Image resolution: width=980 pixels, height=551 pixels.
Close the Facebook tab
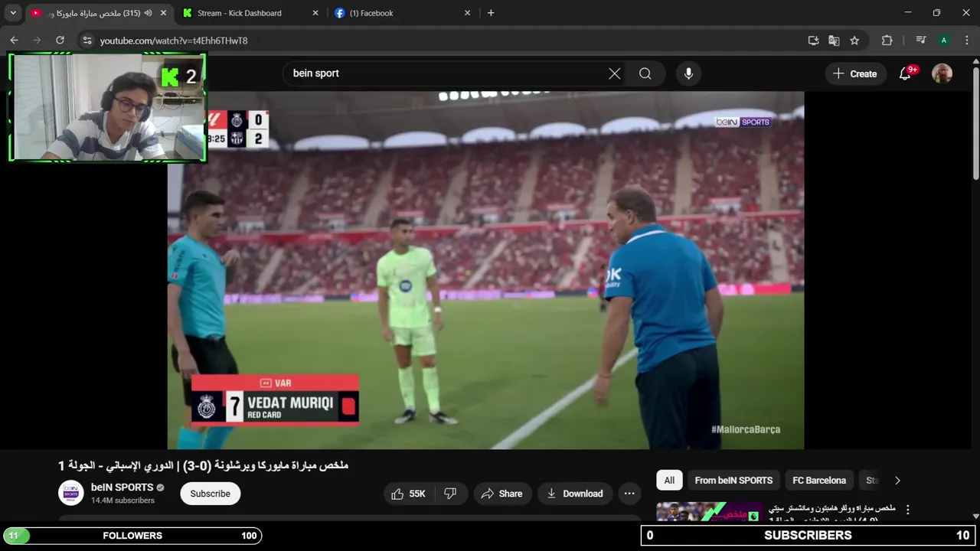468,13
